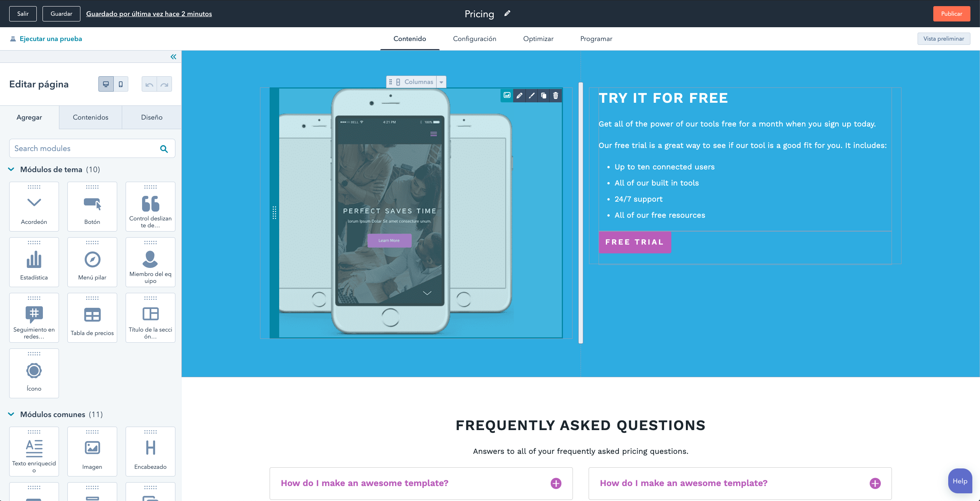Click the Seguimiento en redes module icon
The height and width of the screenshot is (501, 980).
(x=34, y=314)
